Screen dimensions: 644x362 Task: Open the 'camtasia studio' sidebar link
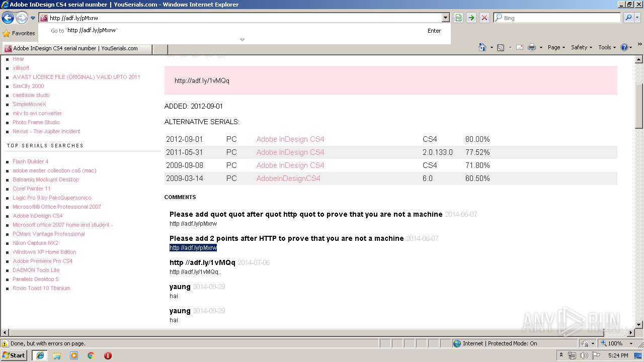(x=31, y=95)
